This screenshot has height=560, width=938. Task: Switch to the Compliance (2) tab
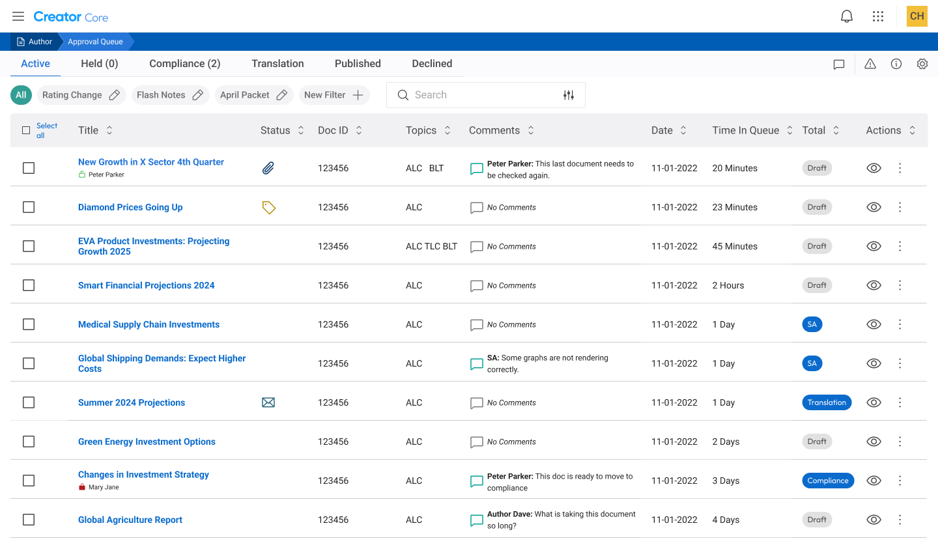coord(185,63)
